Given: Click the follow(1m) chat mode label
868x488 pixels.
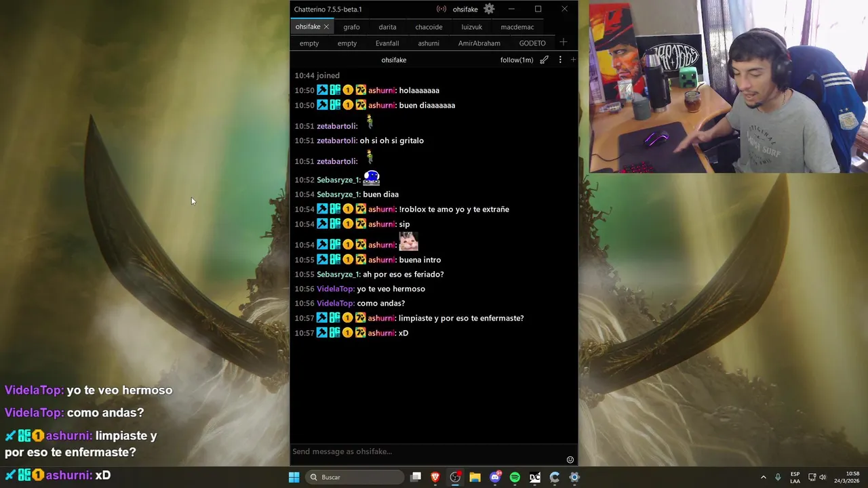Looking at the screenshot, I should coord(517,60).
